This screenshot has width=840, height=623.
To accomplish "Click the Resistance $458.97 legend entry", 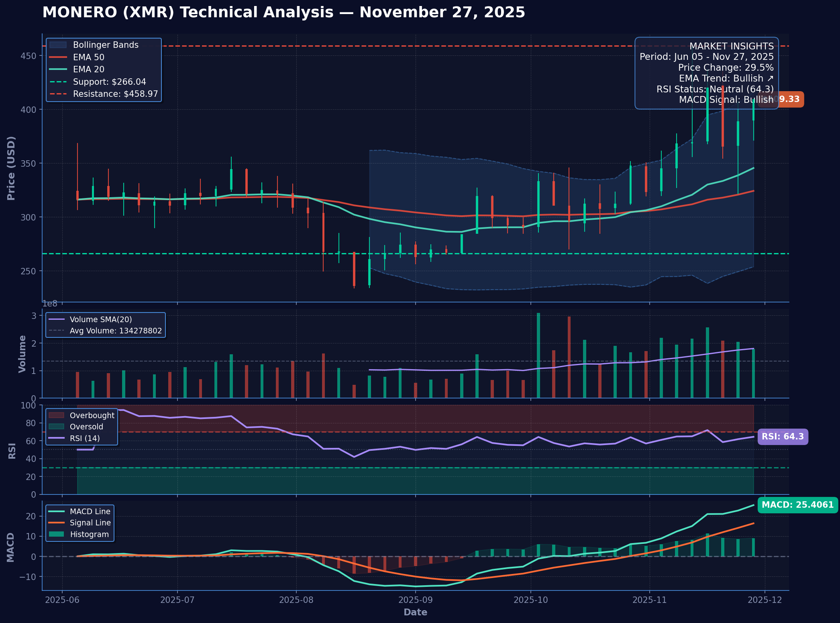I will click(115, 94).
